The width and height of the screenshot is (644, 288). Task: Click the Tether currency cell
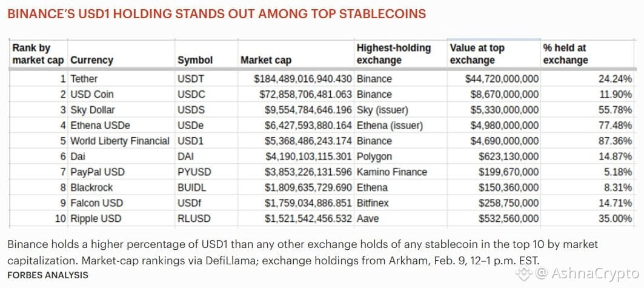(x=84, y=78)
